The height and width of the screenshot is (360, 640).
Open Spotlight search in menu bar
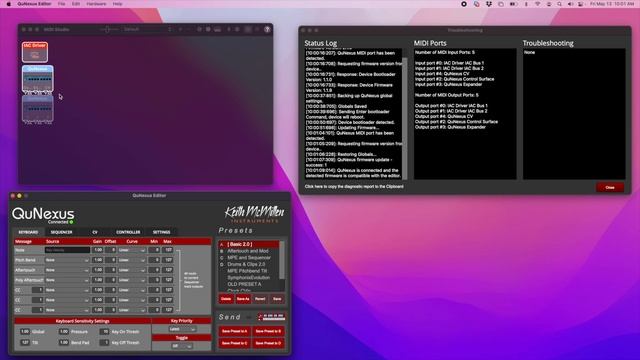point(560,4)
